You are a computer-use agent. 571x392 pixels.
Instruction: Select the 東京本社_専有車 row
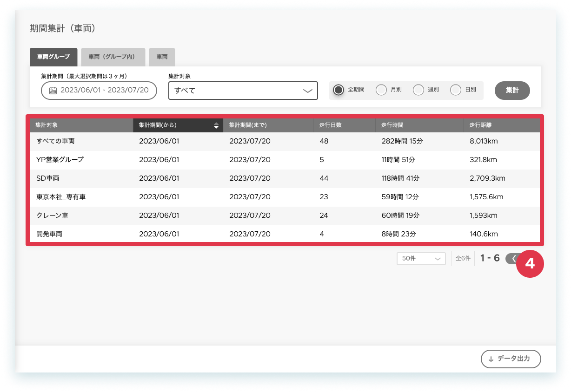tap(285, 197)
